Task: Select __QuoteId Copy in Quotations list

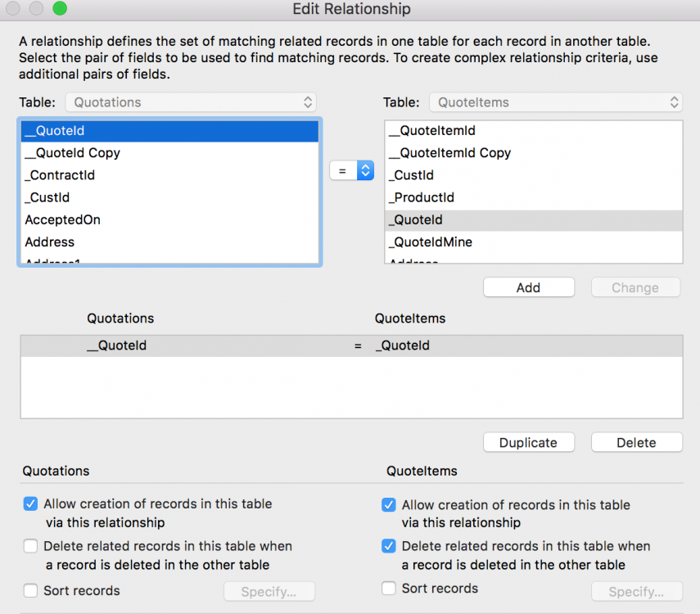Action: pos(170,153)
